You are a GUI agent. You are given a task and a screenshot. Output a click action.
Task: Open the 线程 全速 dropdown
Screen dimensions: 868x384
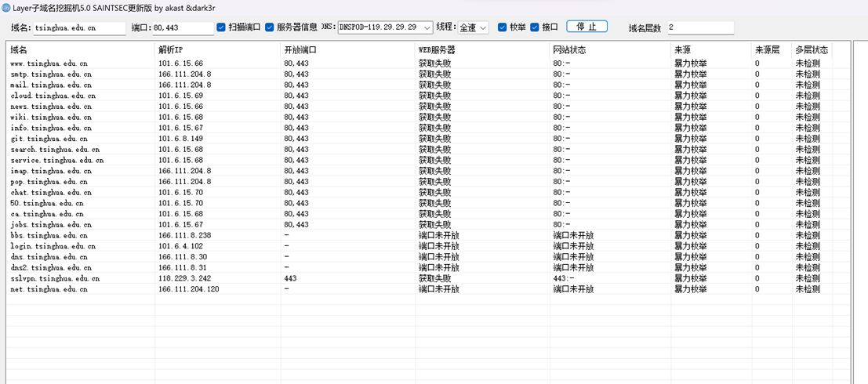474,27
